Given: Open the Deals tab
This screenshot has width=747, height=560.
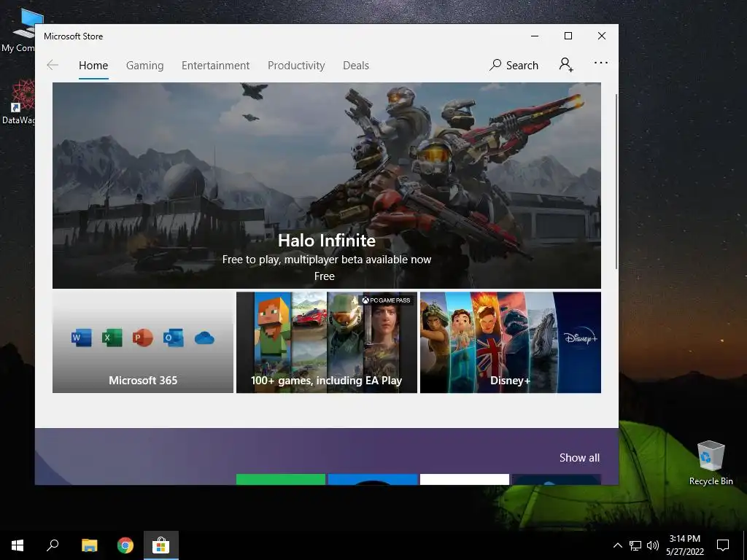Looking at the screenshot, I should point(356,66).
